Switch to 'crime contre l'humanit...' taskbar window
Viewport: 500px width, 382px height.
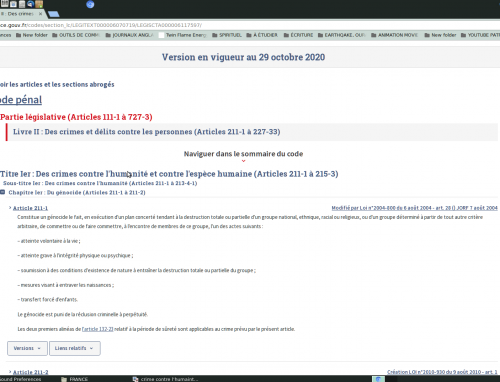[x=166, y=379]
